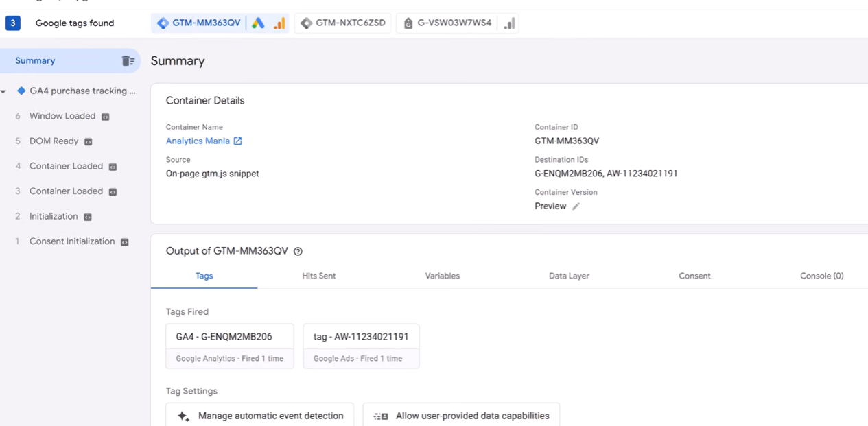The image size is (868, 426).
Task: Click the GTM container diamond icon for GTM-MM363QV
Action: coord(163,23)
